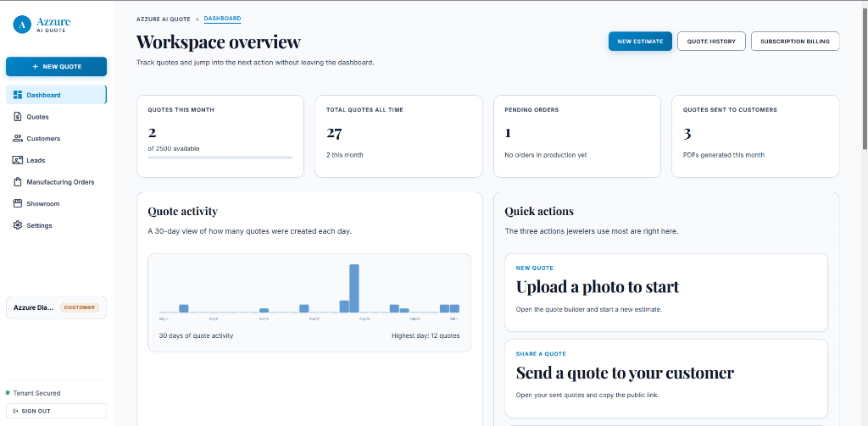Viewport: 868px width, 426px height.
Task: Click the SIGN OUT button
Action: pos(57,411)
